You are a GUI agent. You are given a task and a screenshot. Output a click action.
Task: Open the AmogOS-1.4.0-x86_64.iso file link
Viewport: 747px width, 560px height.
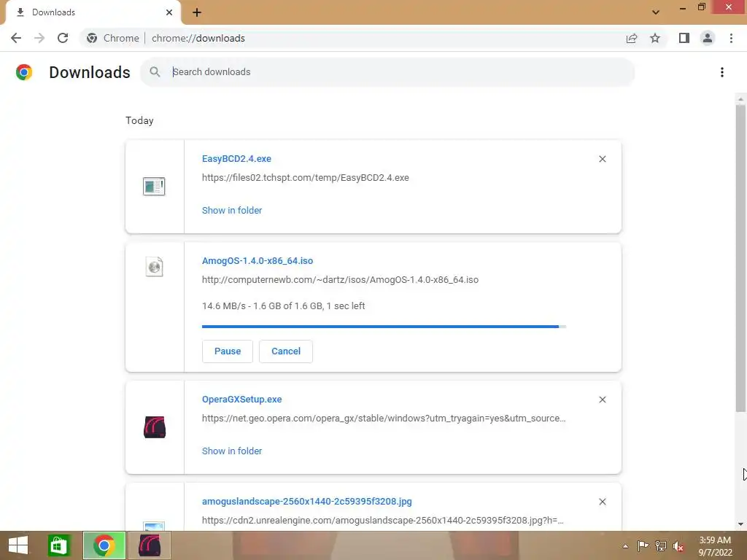tap(258, 261)
